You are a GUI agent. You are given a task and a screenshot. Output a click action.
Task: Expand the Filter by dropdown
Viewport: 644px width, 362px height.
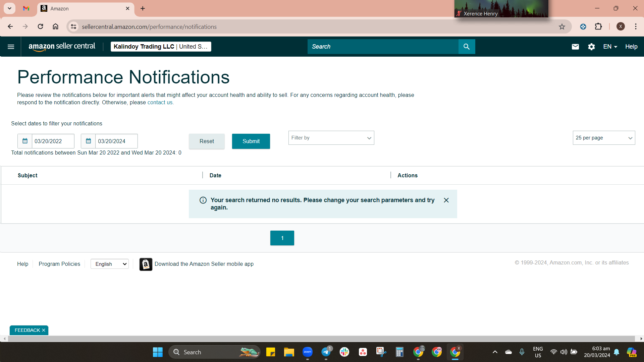331,138
